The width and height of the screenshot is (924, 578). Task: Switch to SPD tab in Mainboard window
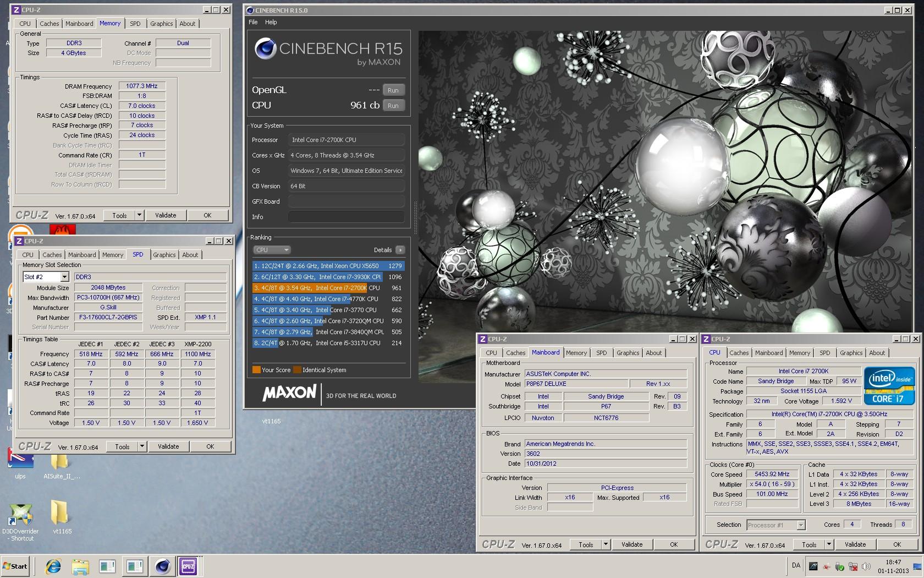(602, 353)
